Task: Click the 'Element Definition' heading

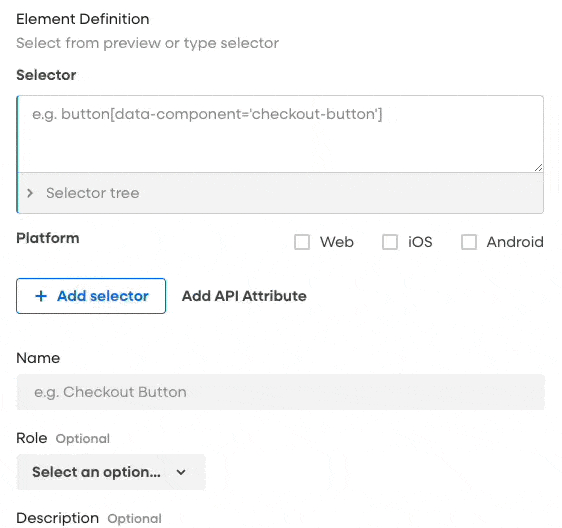Action: click(x=83, y=19)
